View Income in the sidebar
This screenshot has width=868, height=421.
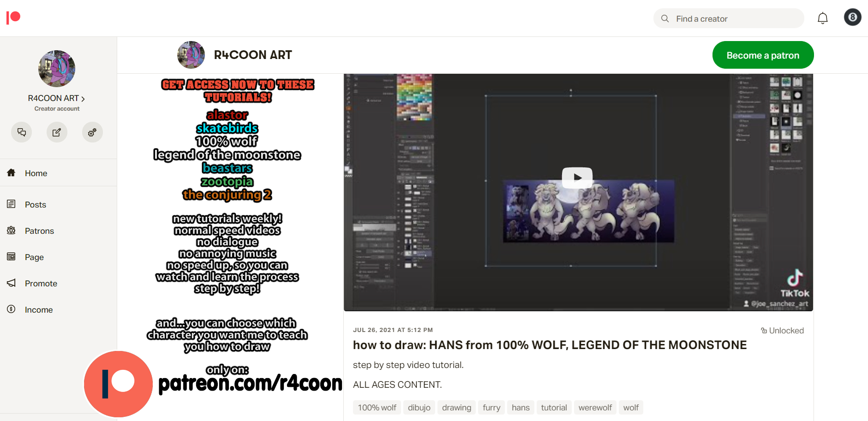click(x=39, y=310)
